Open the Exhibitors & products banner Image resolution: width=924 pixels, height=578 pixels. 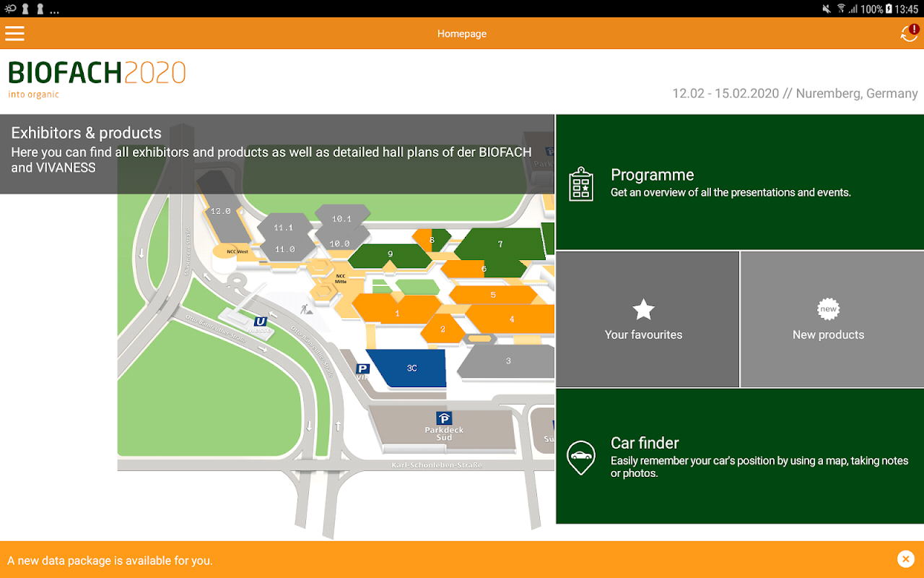277,154
